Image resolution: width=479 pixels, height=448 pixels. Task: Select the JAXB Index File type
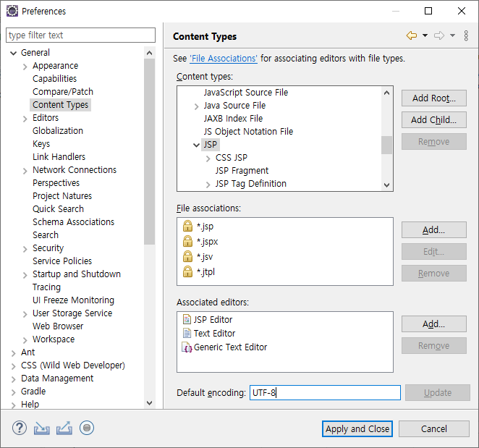[x=233, y=118]
